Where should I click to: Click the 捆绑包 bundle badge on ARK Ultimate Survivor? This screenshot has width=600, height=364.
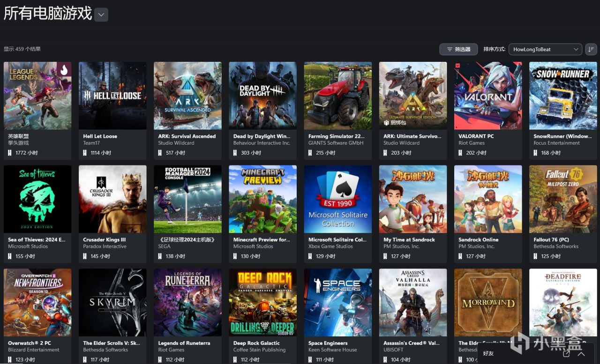point(395,123)
